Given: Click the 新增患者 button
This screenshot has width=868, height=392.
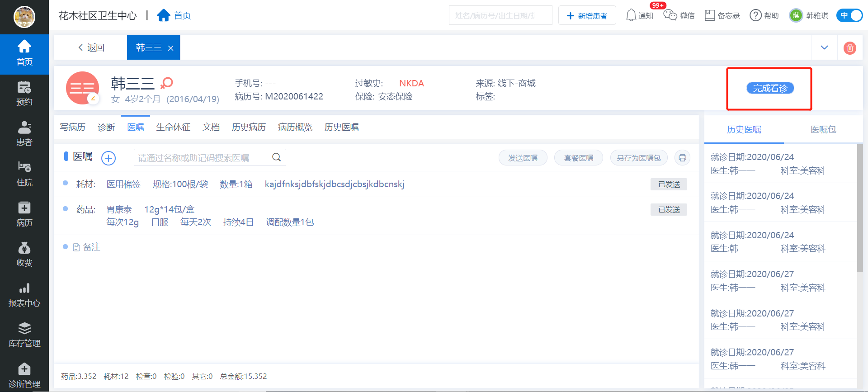Looking at the screenshot, I should click(x=587, y=15).
